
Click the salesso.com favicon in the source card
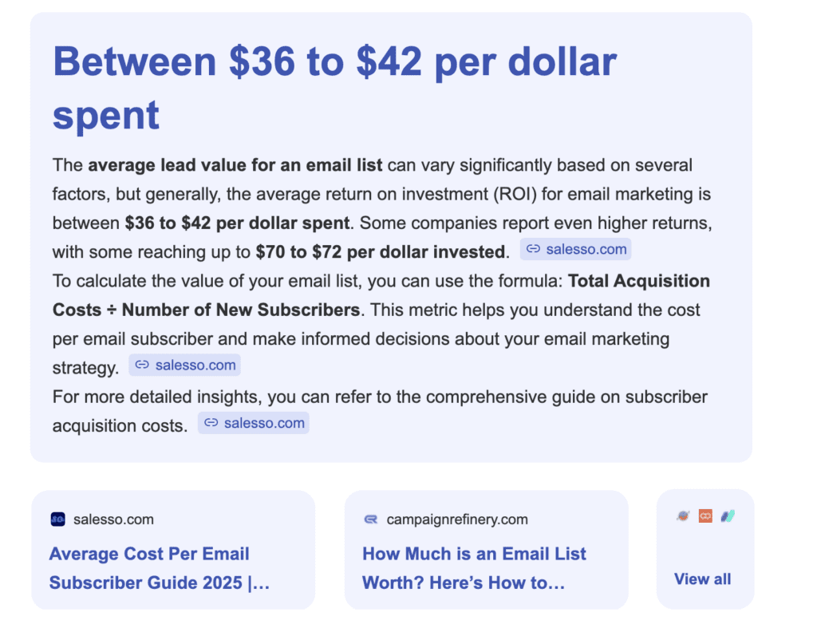(57, 520)
